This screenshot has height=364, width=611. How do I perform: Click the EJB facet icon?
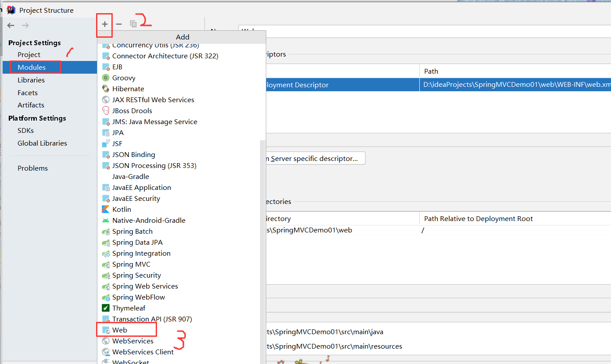(106, 67)
